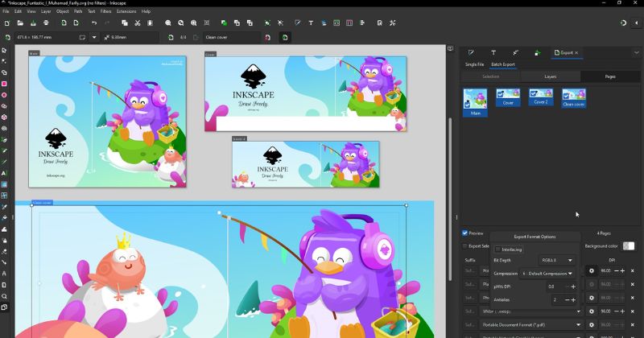Viewport: 644px width, 338px height.
Task: Increase DPI of first export row
Action: pyautogui.click(x=622, y=270)
